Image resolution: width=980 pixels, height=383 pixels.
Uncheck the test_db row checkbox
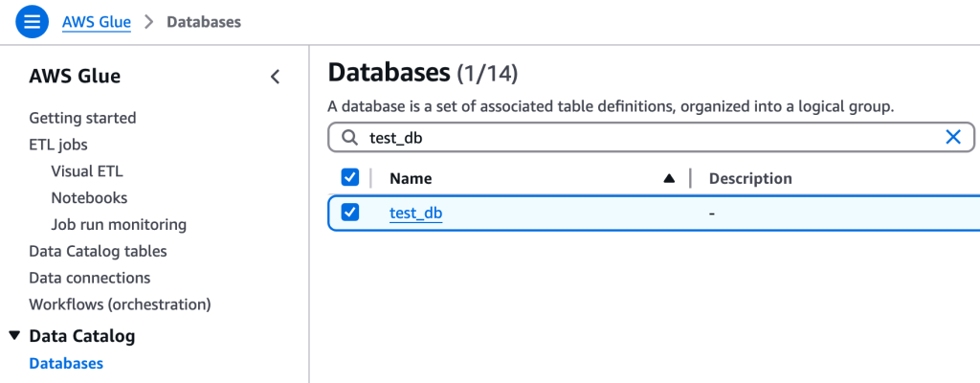[x=350, y=213]
